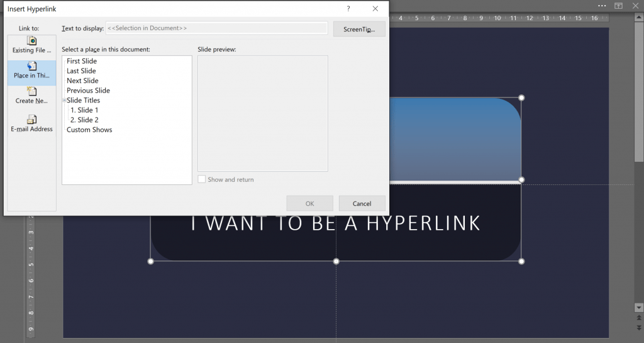The height and width of the screenshot is (343, 644).
Task: Open the ScreenTip button
Action: 359,29
